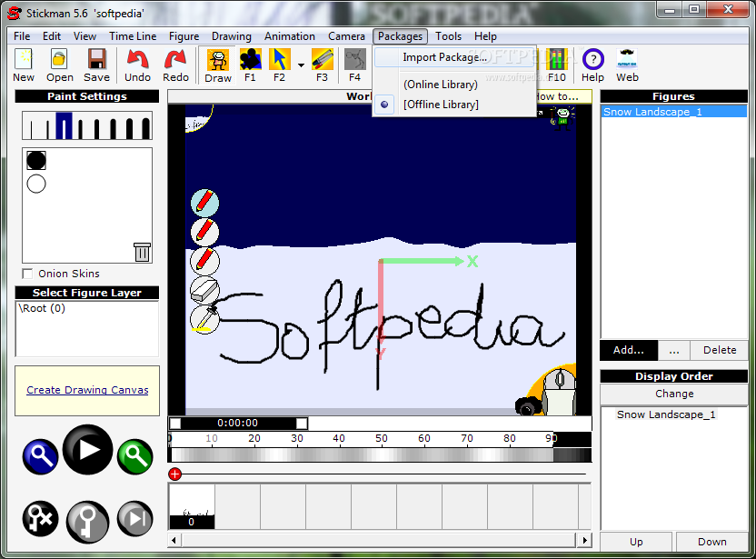This screenshot has height=559, width=756.
Task: Click the ... button beside Add
Action: [x=674, y=350]
